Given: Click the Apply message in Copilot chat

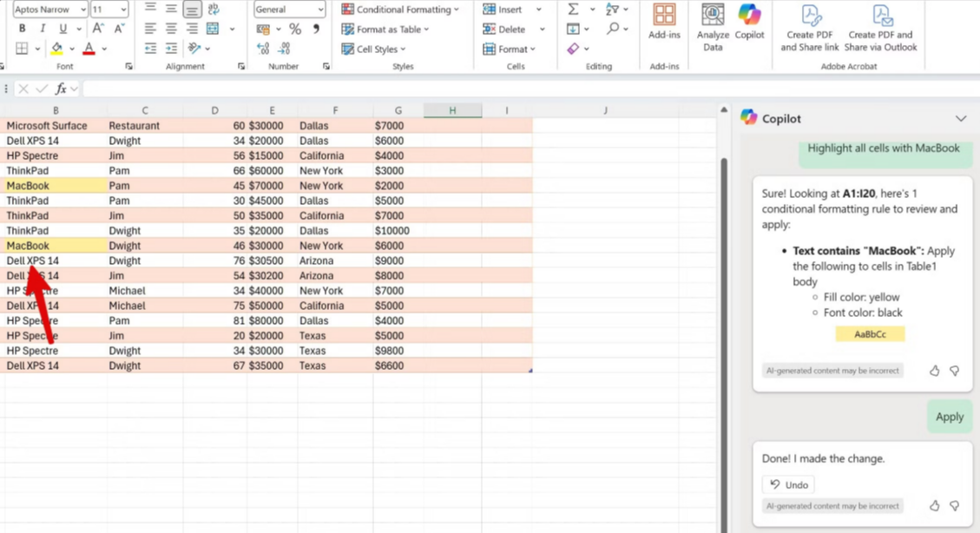Looking at the screenshot, I should [x=950, y=417].
